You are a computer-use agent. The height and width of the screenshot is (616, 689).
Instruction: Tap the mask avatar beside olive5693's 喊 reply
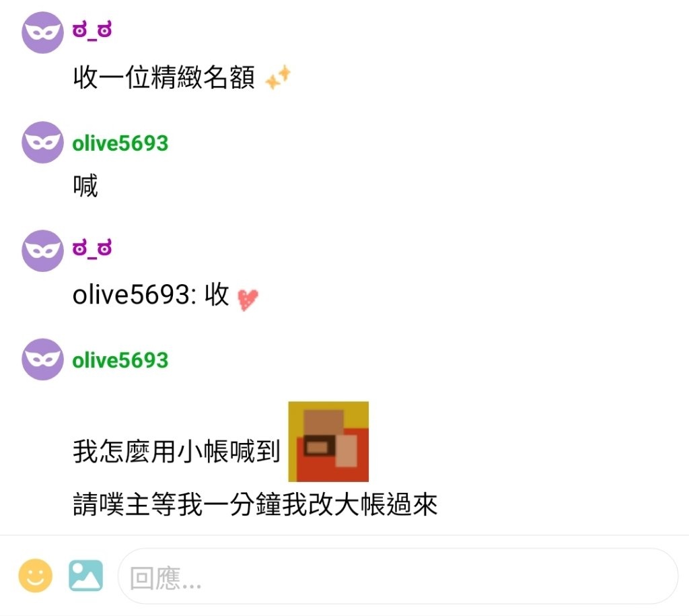click(42, 143)
